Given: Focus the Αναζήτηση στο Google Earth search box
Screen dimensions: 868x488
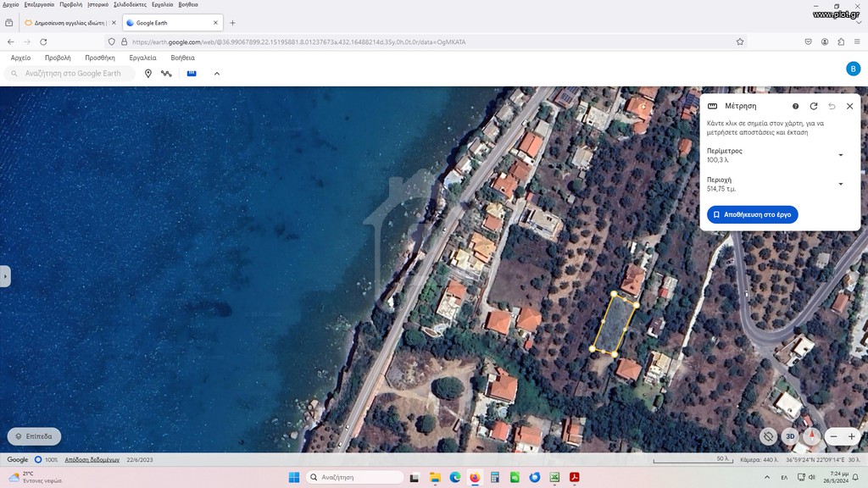Looking at the screenshot, I should point(70,73).
